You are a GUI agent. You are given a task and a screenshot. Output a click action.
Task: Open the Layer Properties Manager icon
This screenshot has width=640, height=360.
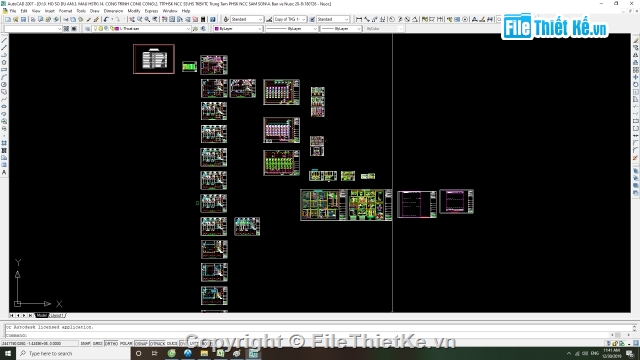click(87, 29)
